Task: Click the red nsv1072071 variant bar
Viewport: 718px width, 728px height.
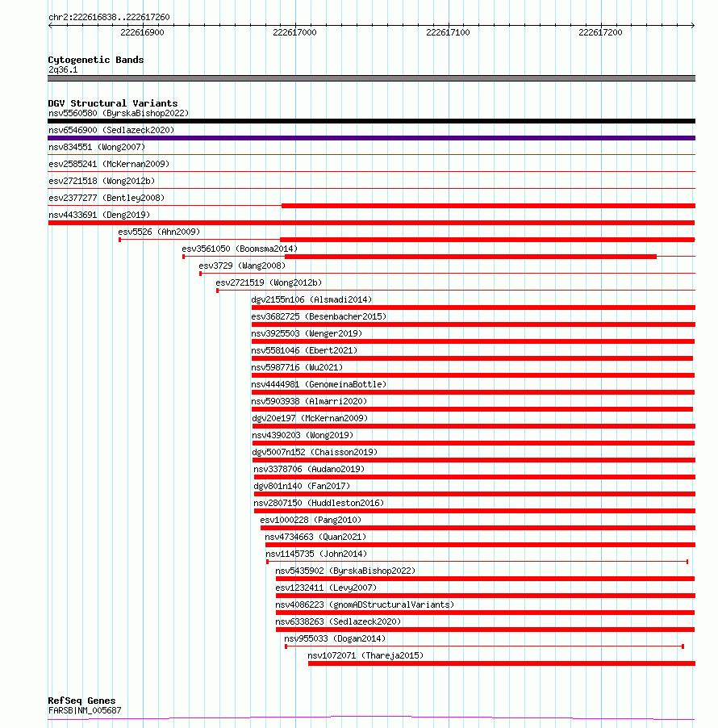Action: point(502,663)
